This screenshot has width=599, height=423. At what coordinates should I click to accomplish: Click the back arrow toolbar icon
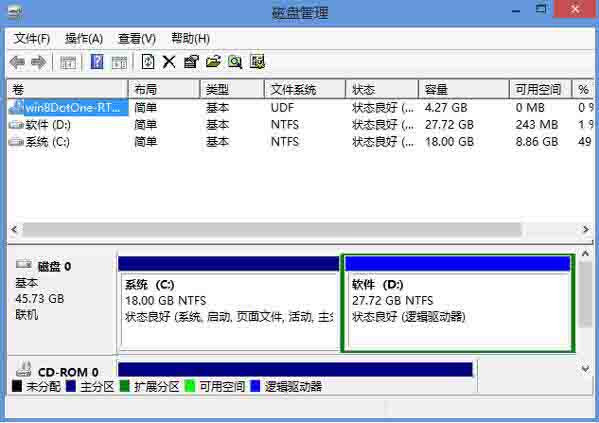click(x=18, y=62)
